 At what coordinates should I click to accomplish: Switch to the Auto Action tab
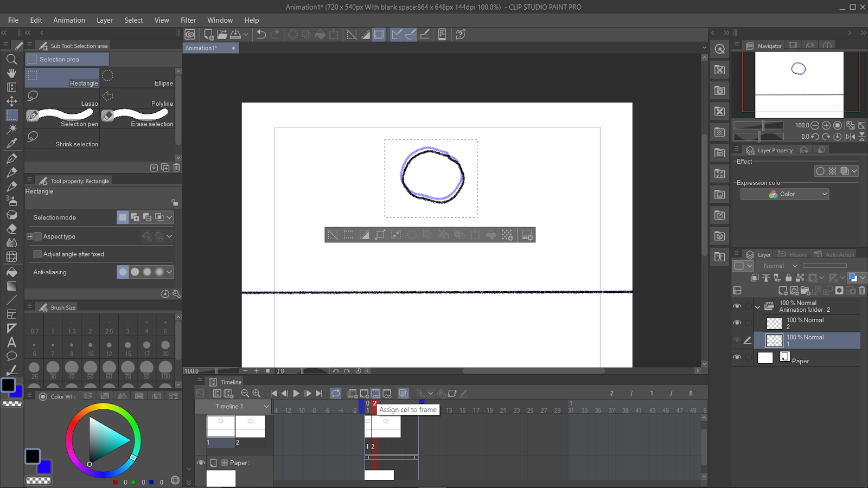tap(834, 254)
